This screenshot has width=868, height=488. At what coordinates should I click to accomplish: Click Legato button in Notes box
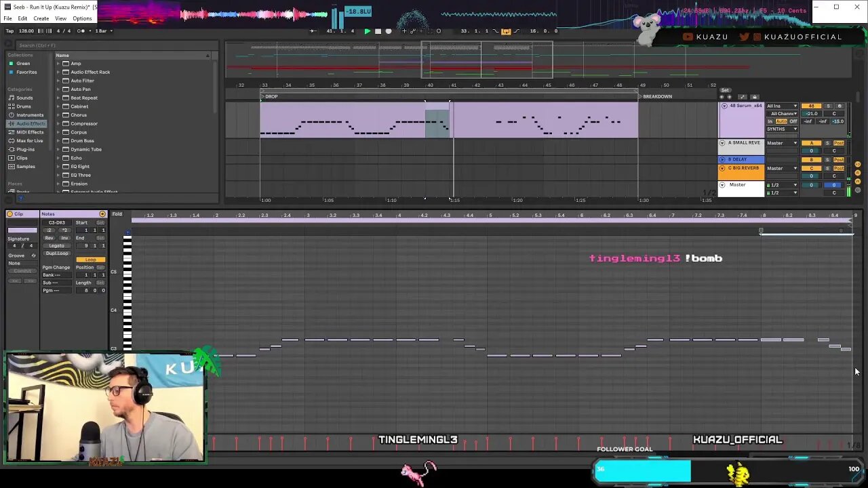tap(56, 245)
